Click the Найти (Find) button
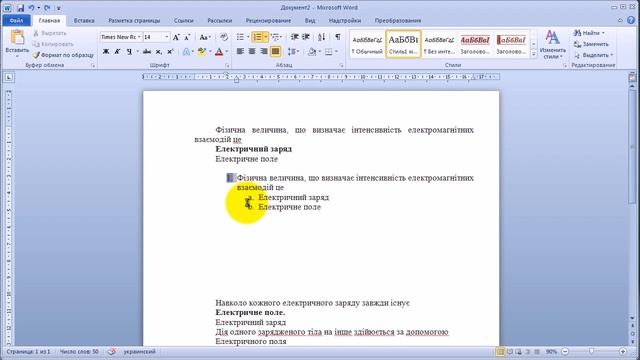This screenshot has width=640, height=360. (589, 33)
